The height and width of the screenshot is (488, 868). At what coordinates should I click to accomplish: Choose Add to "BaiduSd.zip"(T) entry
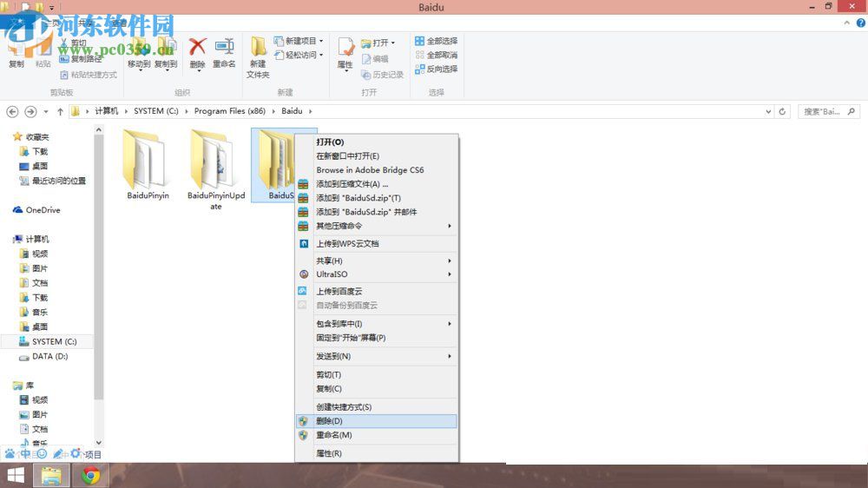coord(377,198)
